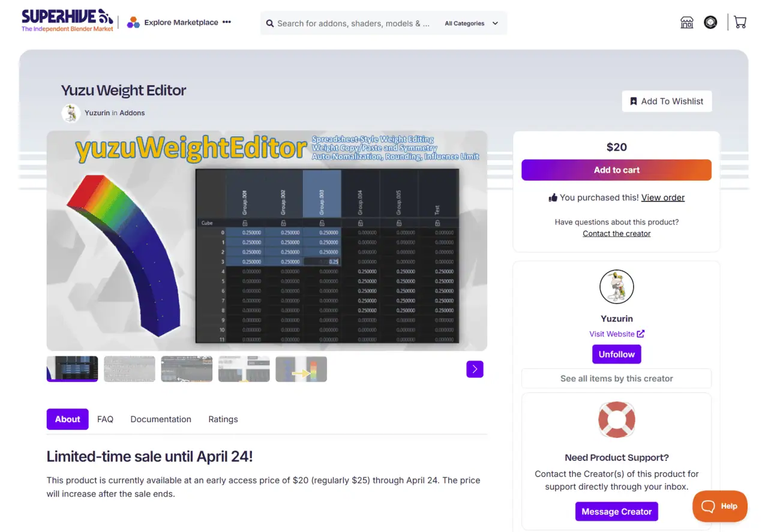Toggle Add To Wishlist bookmark

coord(667,101)
